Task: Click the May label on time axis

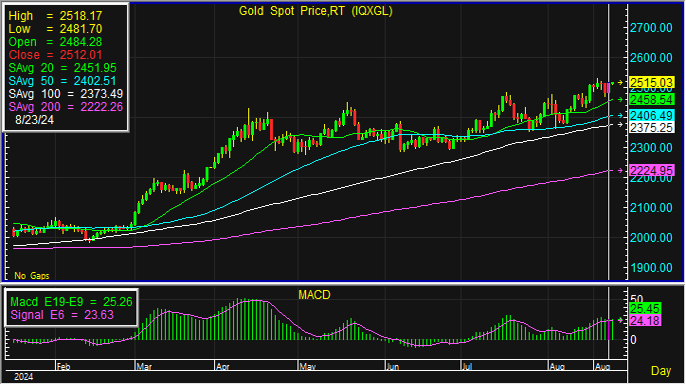Action: click(x=308, y=367)
